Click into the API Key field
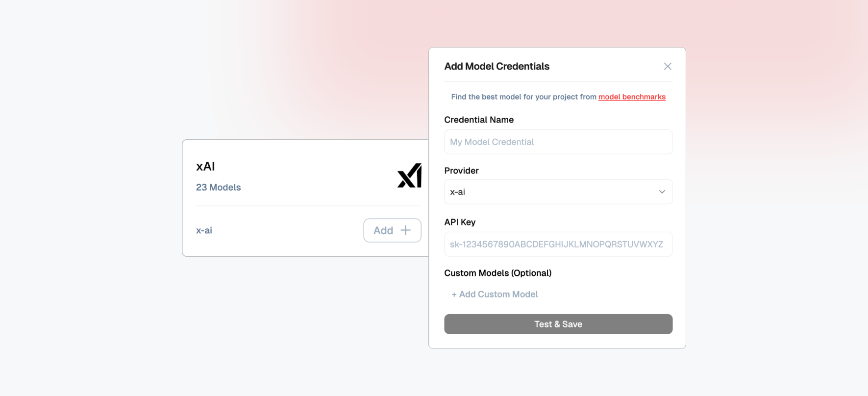The width and height of the screenshot is (868, 396). [558, 244]
